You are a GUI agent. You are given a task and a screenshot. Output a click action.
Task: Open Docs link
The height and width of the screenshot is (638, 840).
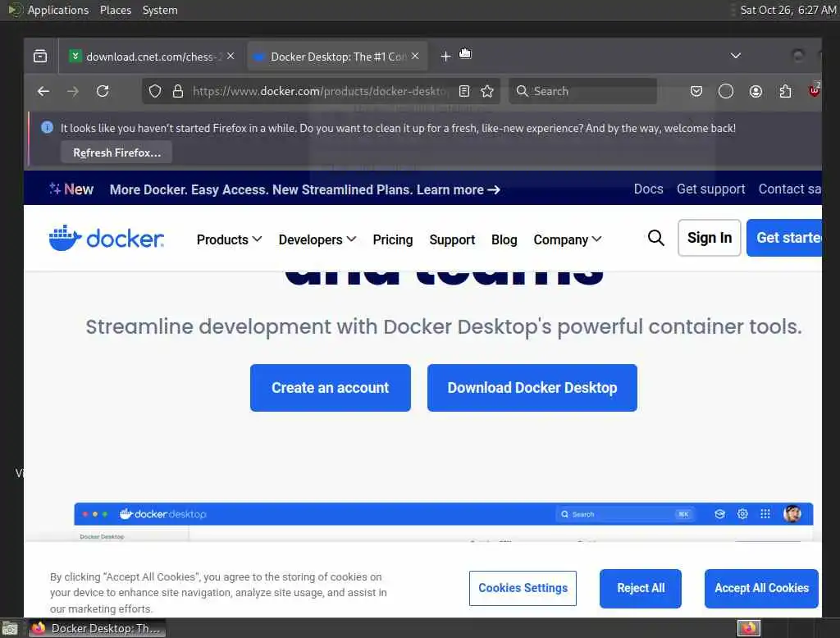(648, 189)
